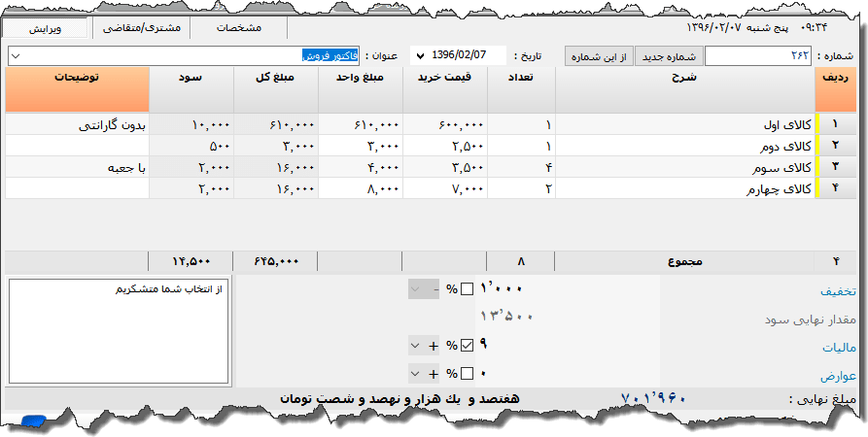Viewport: 868px width, 437px height.
Task: Uncheck the percent checkbox for 'مالیات' tax
Action: tap(467, 346)
